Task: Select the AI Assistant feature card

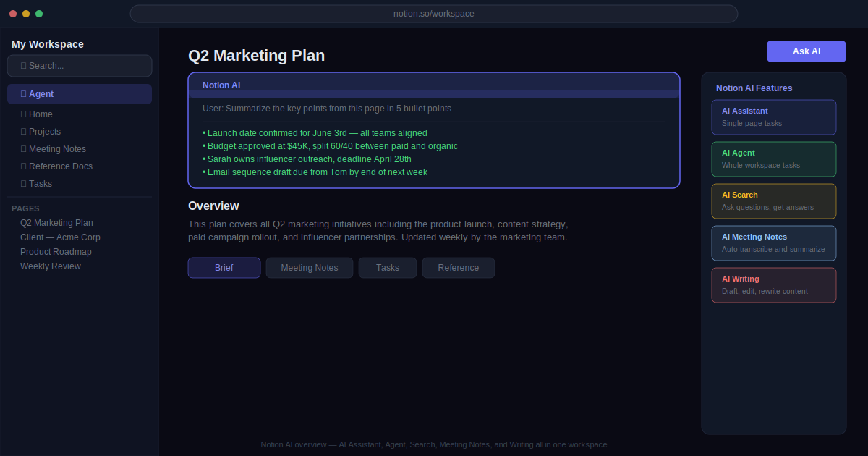Action: pos(774,117)
